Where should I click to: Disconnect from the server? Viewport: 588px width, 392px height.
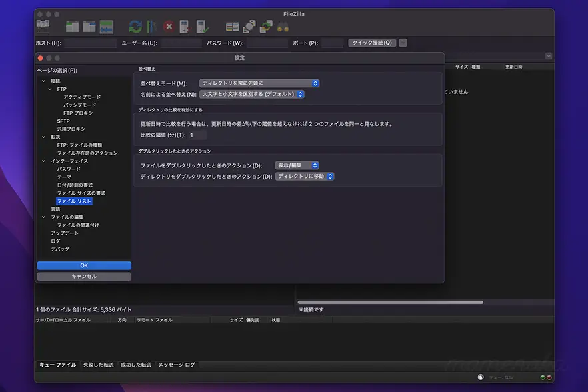point(184,27)
